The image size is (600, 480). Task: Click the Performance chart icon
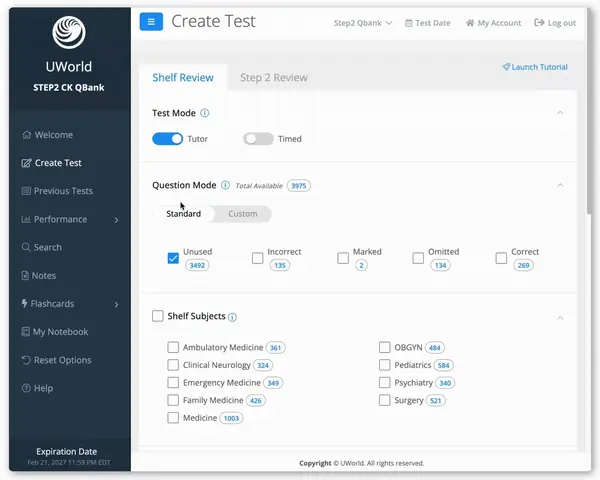click(x=26, y=219)
